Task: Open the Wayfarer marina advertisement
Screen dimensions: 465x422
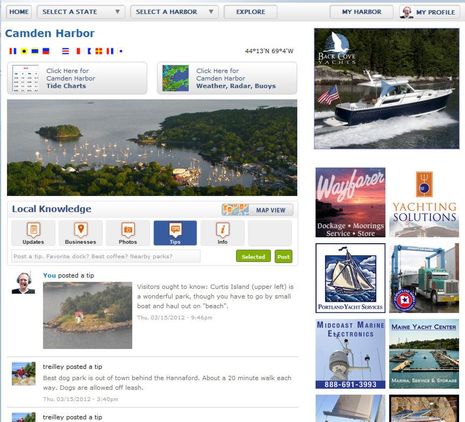Action: click(x=350, y=202)
